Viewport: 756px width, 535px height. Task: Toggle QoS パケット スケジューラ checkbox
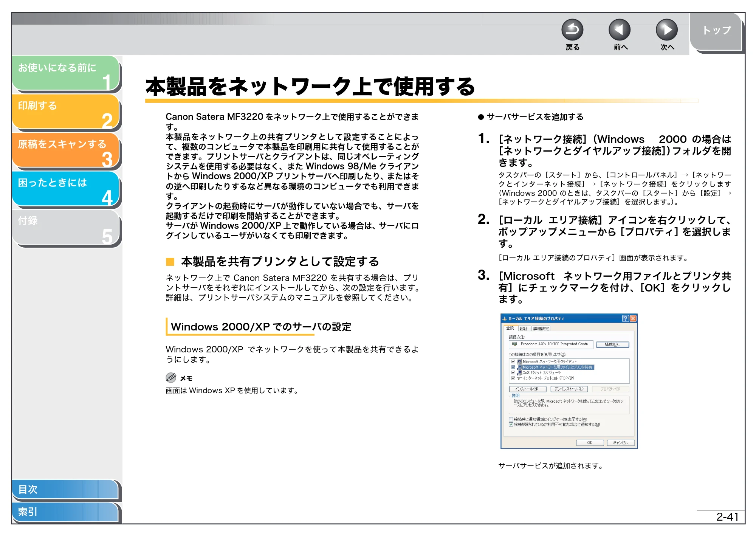[513, 372]
